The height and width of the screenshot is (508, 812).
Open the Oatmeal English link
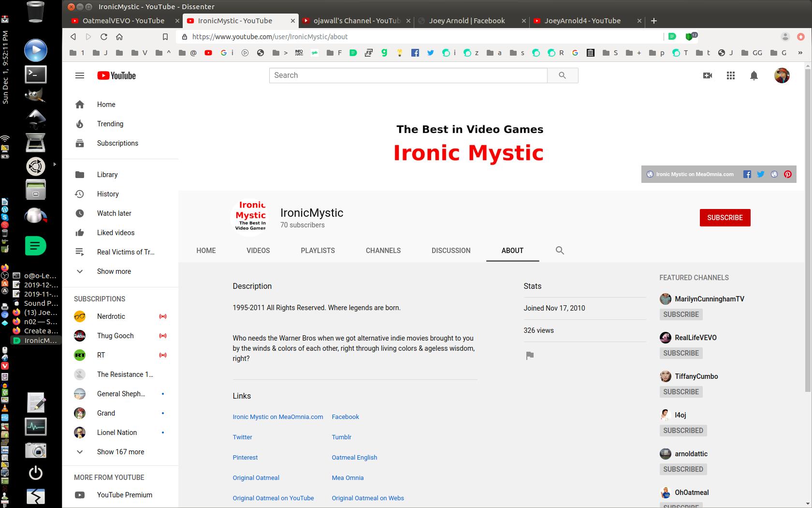click(x=354, y=458)
